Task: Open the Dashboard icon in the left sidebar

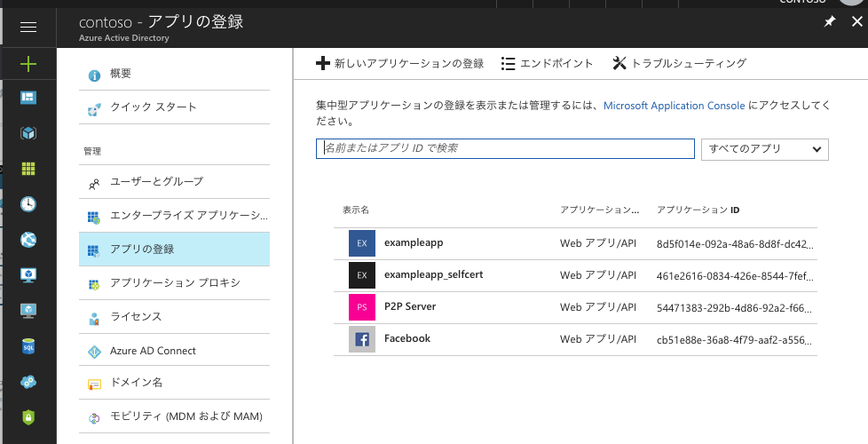Action: [x=28, y=98]
